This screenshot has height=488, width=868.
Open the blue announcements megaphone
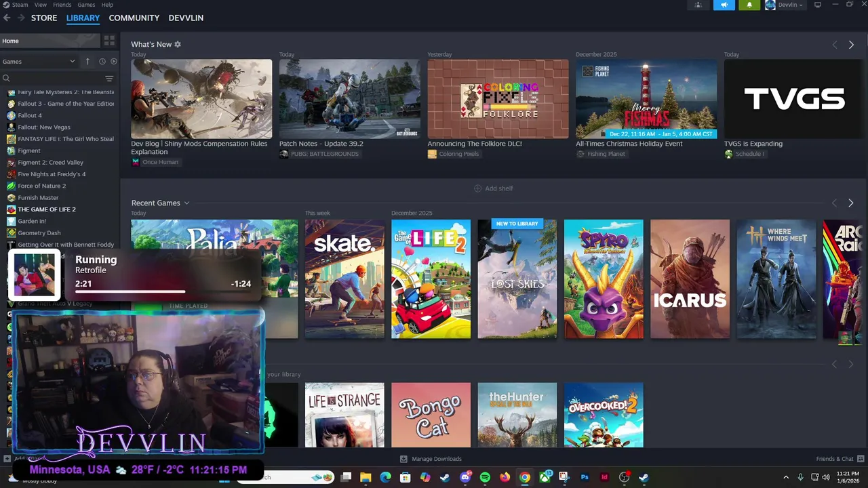point(724,5)
